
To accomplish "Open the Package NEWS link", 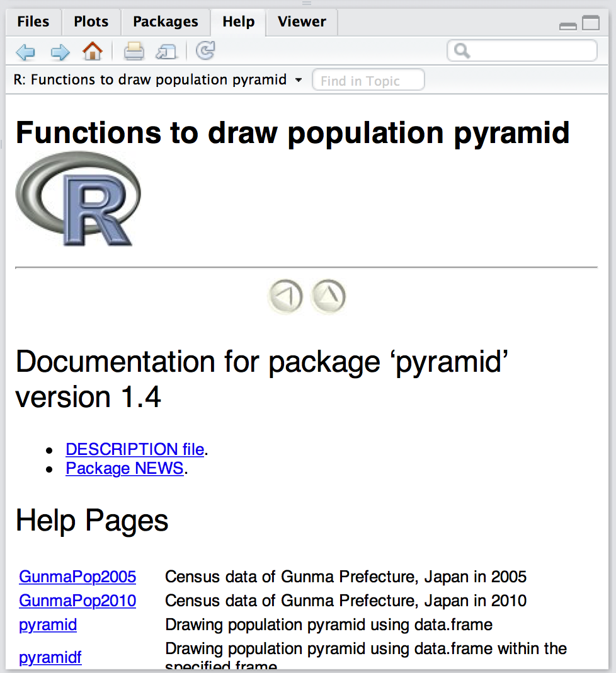I will click(125, 468).
